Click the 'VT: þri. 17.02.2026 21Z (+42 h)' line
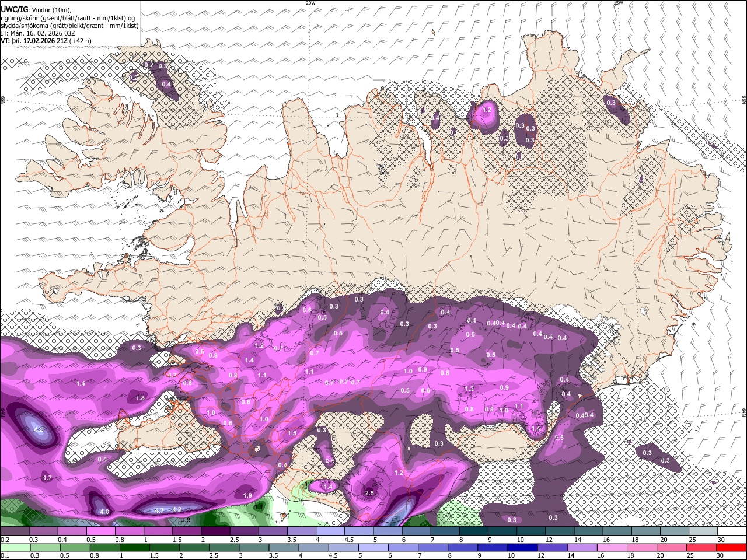 (x=46, y=41)
